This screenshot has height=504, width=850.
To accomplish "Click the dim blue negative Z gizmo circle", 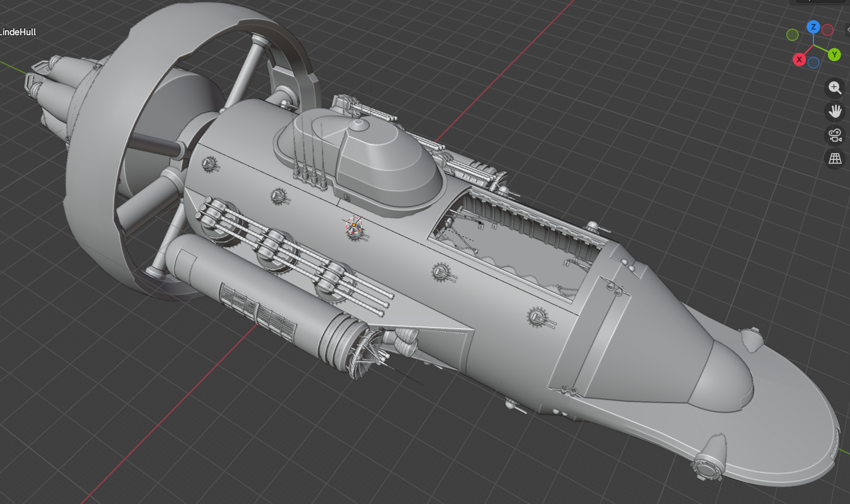I will coord(813,62).
